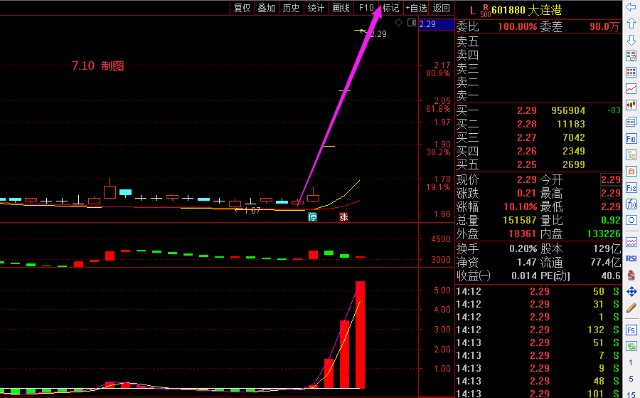Click the FS icon in sidebar

[631, 330]
